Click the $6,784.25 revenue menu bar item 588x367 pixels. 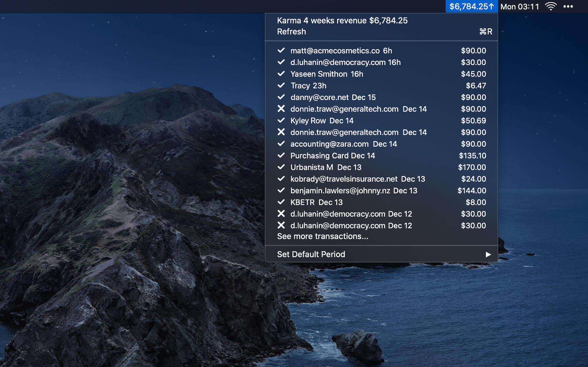(x=471, y=6)
